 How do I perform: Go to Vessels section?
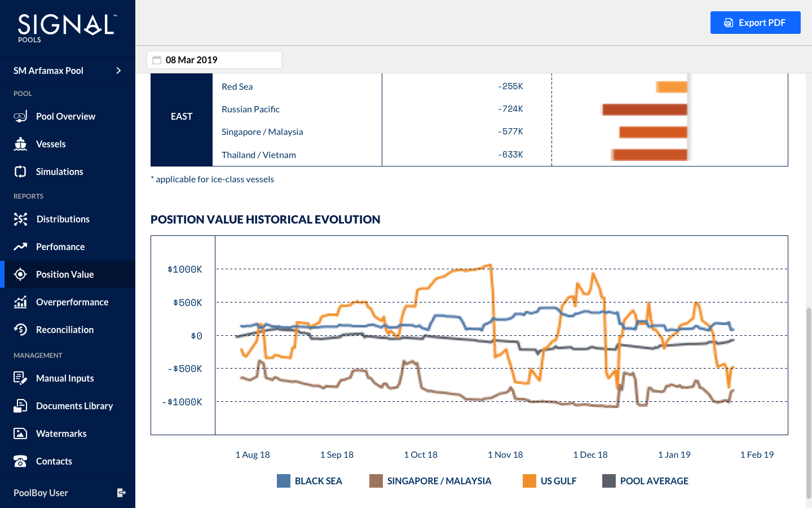point(68,144)
